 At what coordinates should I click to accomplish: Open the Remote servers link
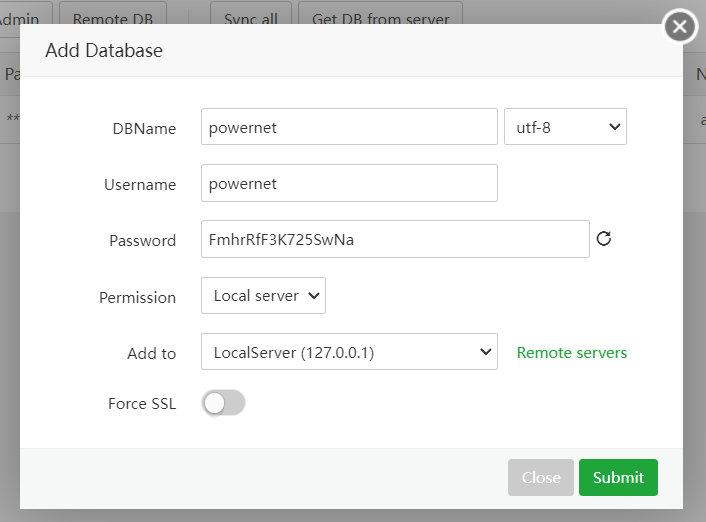(x=572, y=352)
